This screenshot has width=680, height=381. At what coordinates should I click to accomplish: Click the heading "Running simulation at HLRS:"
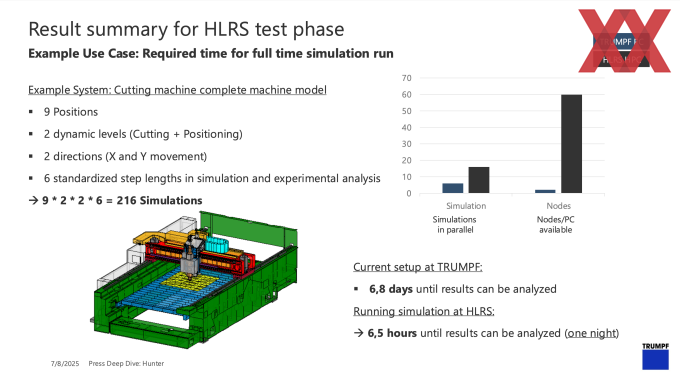click(424, 311)
